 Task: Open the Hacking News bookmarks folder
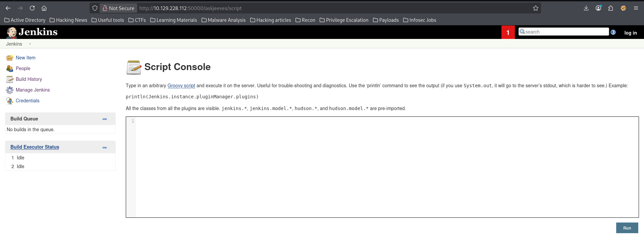(68, 20)
